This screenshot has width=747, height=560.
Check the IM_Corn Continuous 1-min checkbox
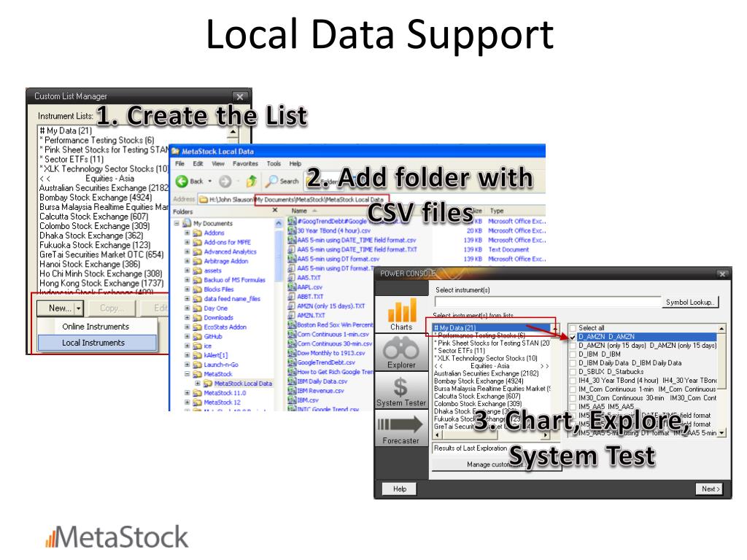573,389
